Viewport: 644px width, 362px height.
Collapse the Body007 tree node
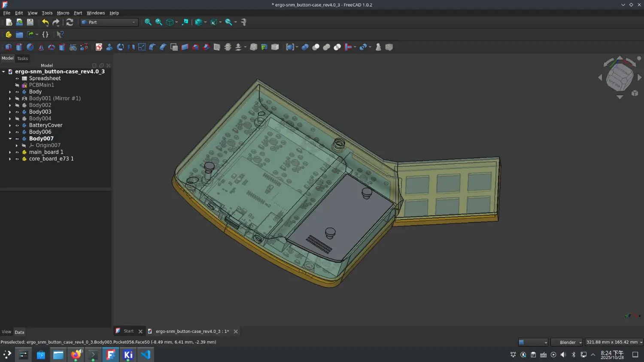(10, 139)
